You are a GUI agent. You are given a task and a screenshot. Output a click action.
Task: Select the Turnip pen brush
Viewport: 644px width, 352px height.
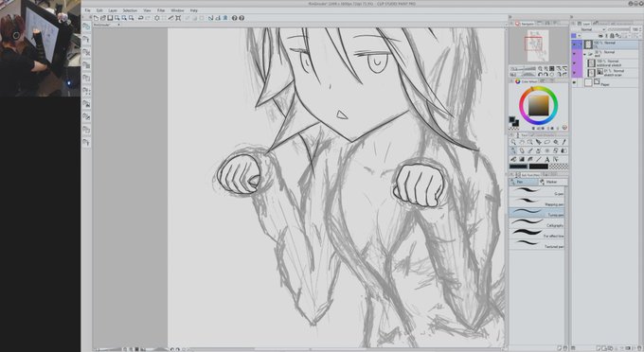[x=537, y=213]
